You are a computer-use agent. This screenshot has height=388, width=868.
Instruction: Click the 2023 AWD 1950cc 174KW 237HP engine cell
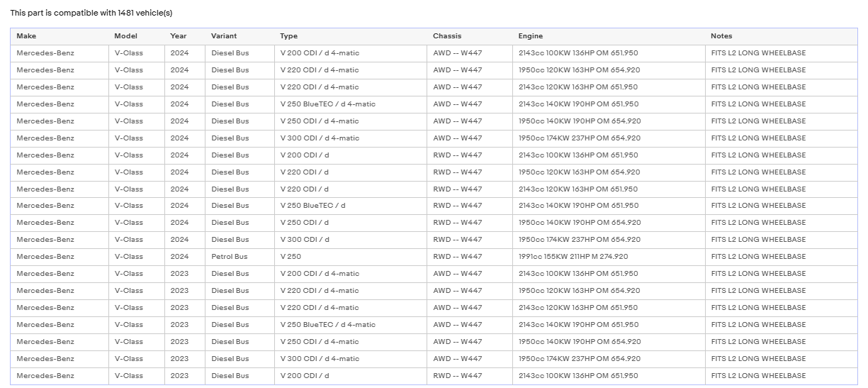pyautogui.click(x=609, y=359)
